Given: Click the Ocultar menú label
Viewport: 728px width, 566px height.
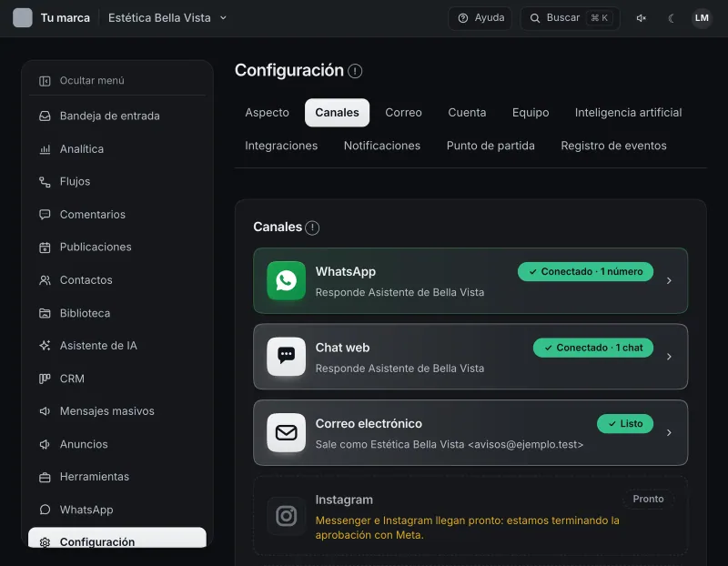Looking at the screenshot, I should coord(92,81).
